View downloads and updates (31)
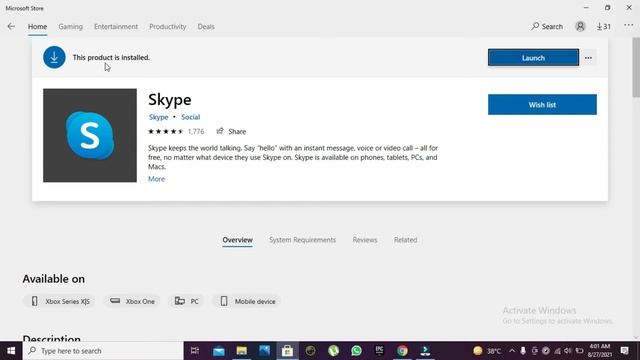The width and height of the screenshot is (640, 360). 604,27
